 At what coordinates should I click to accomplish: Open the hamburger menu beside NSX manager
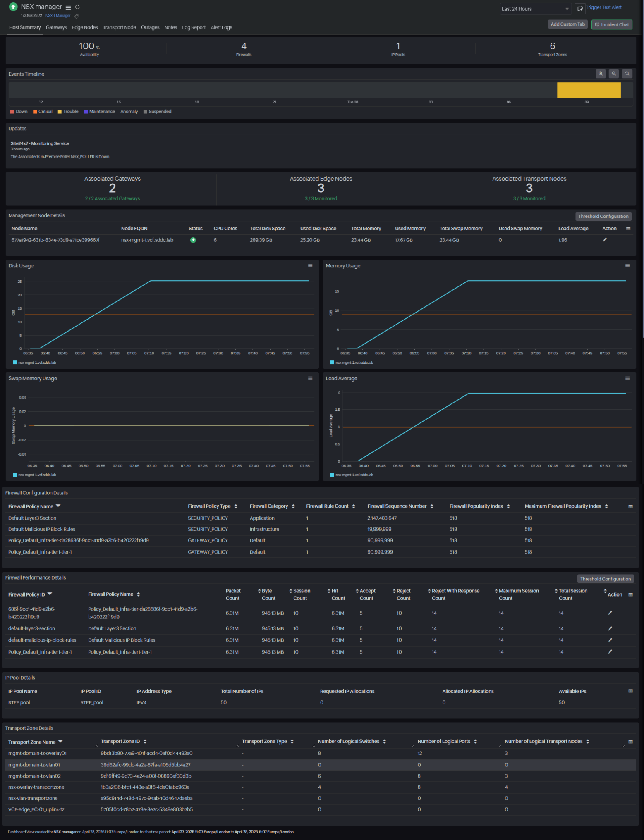click(x=68, y=7)
